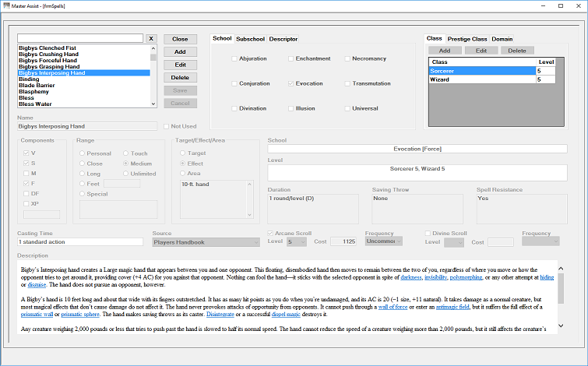Toggle the Enchantment checkbox

(x=290, y=58)
